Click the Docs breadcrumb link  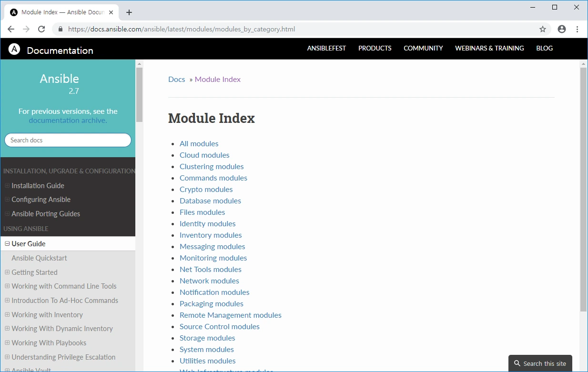[176, 79]
